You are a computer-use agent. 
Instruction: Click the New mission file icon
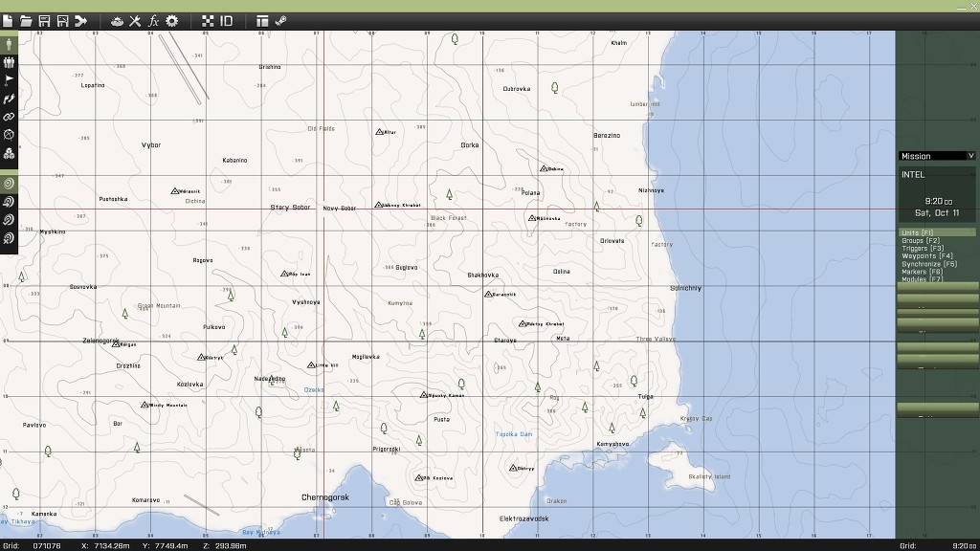[x=9, y=20]
